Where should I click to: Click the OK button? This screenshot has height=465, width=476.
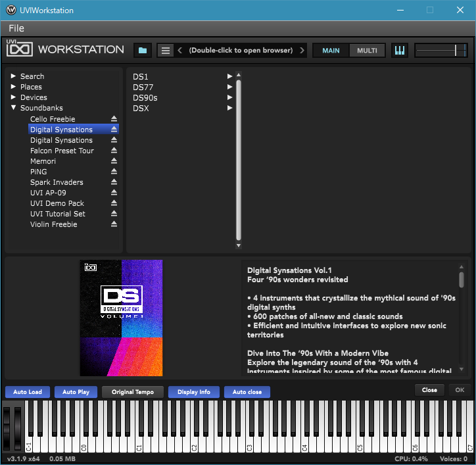tap(460, 390)
